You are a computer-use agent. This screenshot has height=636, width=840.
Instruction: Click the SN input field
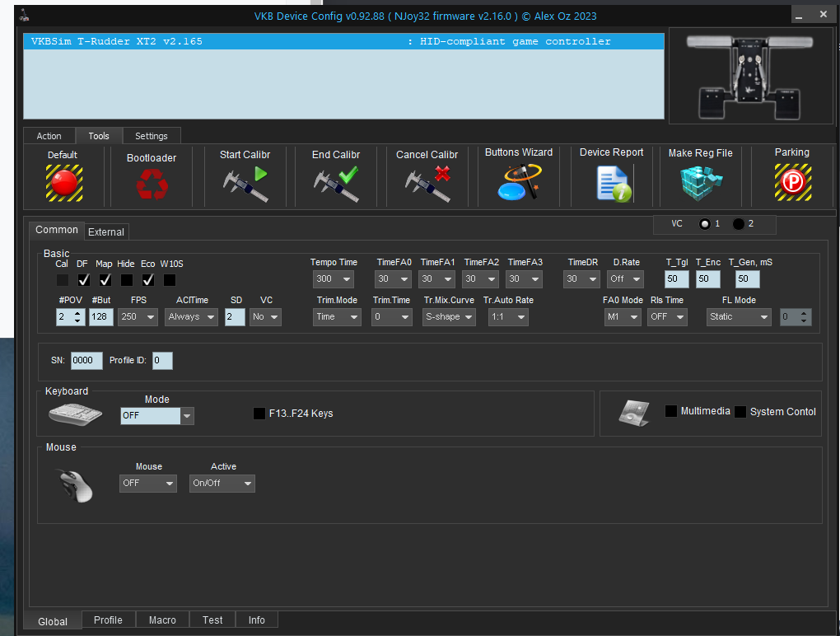click(x=86, y=361)
